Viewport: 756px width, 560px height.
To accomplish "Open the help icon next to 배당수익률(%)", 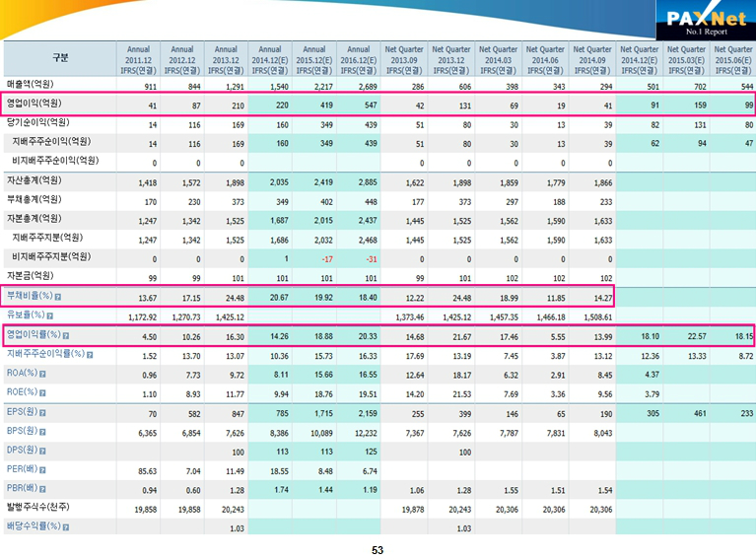I will tap(66, 527).
